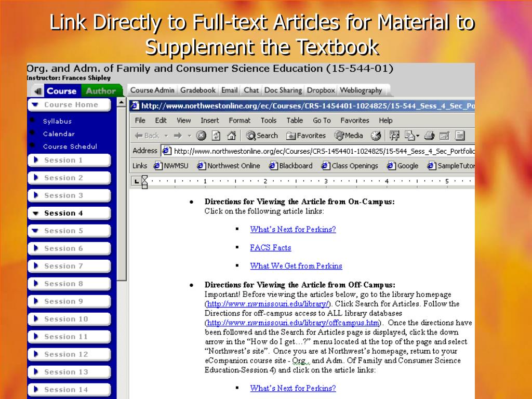Expand Session 10 in the sidebar
This screenshot has width=532, height=399.
pos(69,319)
